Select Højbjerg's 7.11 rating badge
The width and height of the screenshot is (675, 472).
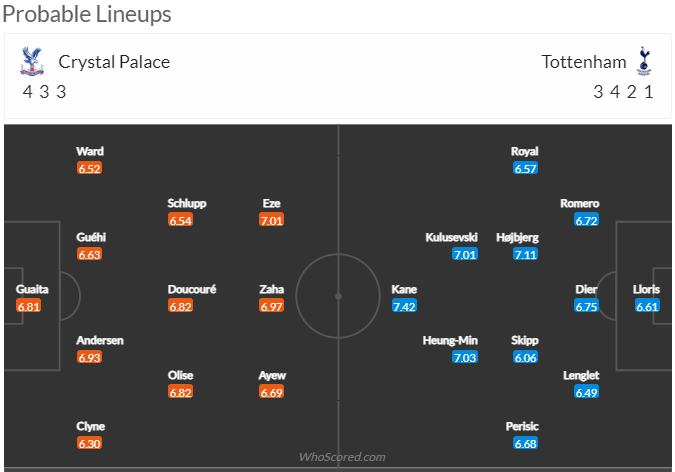pyautogui.click(x=526, y=255)
